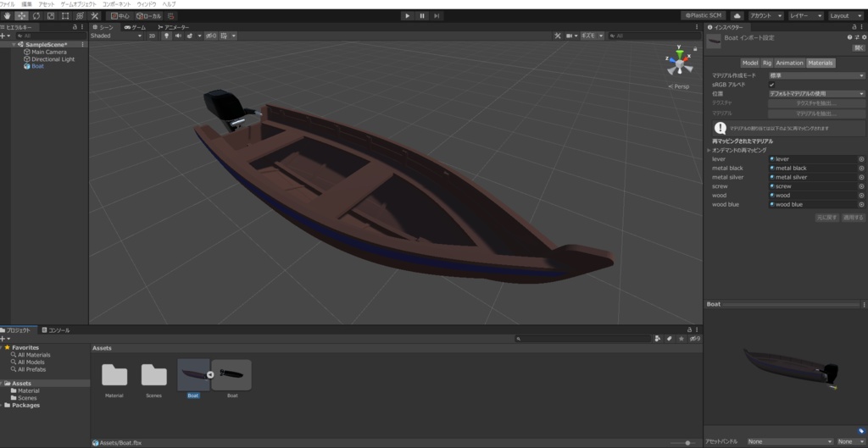Click the orientation gizmo Y axis cone
The width and height of the screenshot is (868, 448).
point(680,53)
